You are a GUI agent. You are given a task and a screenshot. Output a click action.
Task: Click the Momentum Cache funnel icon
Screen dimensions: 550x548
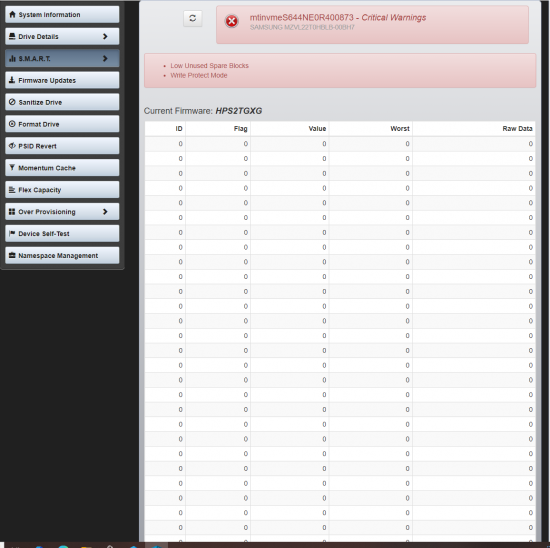pos(12,168)
